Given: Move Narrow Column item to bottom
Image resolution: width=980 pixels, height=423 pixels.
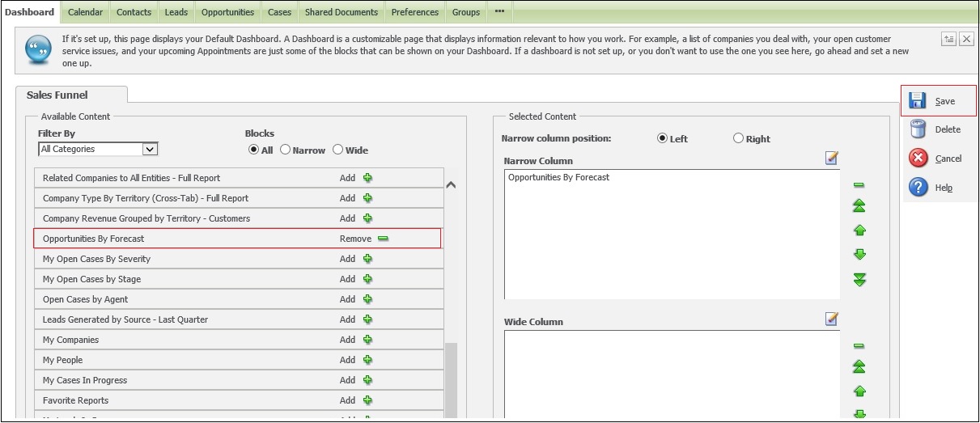Looking at the screenshot, I should click(x=859, y=280).
